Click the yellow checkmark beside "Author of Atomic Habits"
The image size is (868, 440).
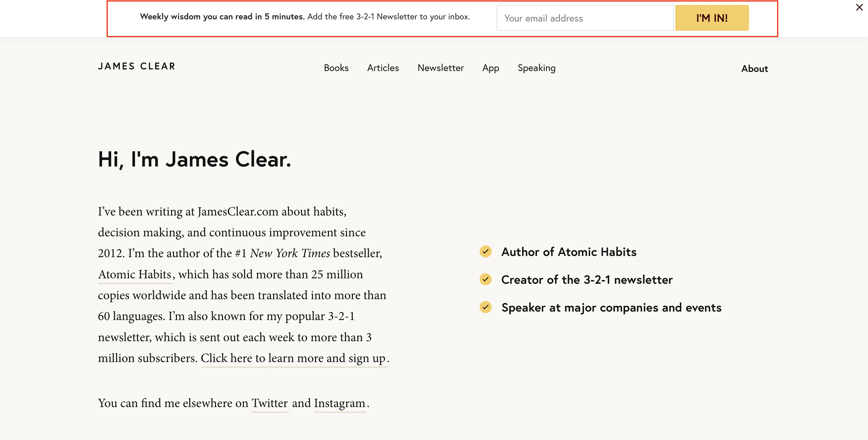pos(485,251)
